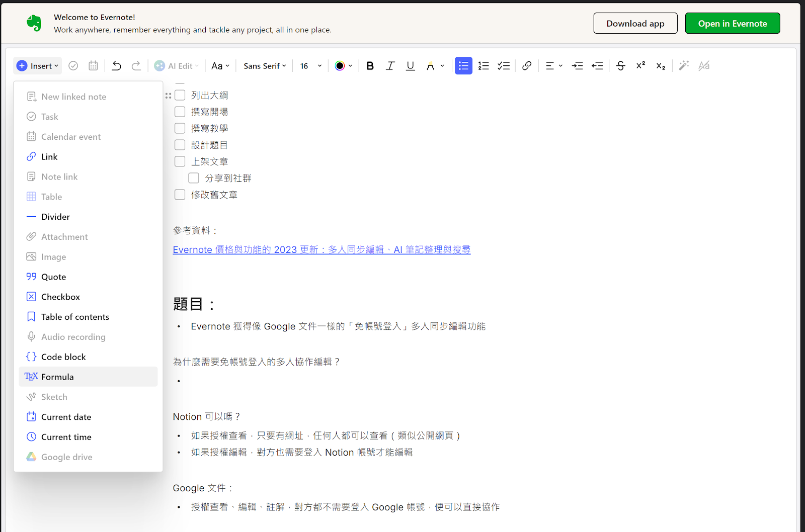Click the remove formatting icon
This screenshot has width=805, height=532.
[704, 66]
